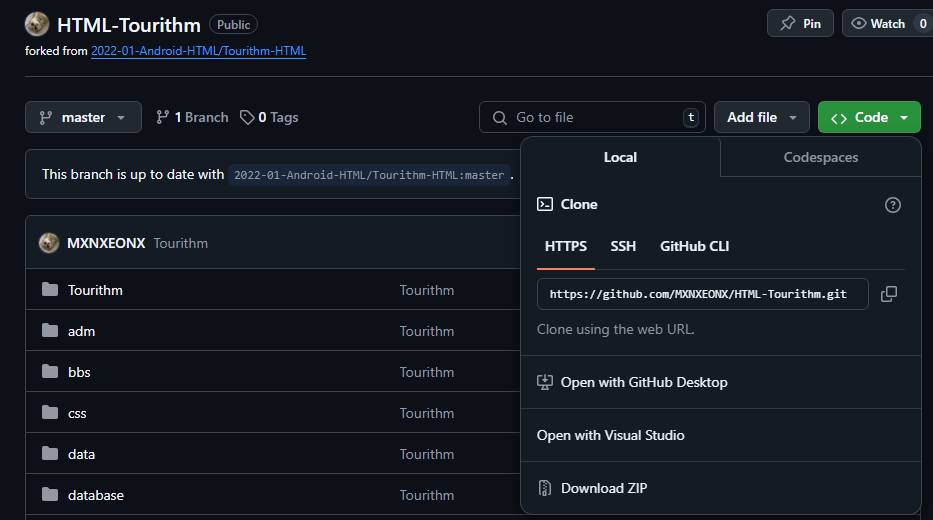Select the HTTPS clone option
Viewport: 933px width, 520px height.
pyautogui.click(x=566, y=246)
